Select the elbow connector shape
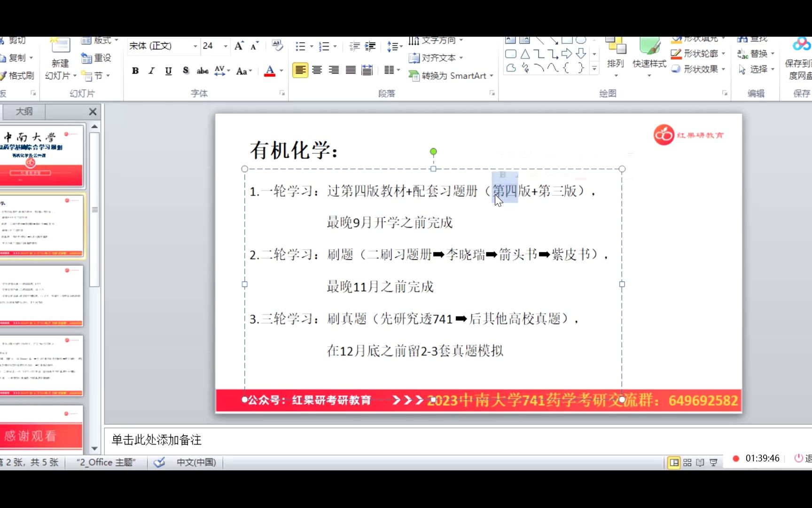812x508 pixels. point(539,54)
